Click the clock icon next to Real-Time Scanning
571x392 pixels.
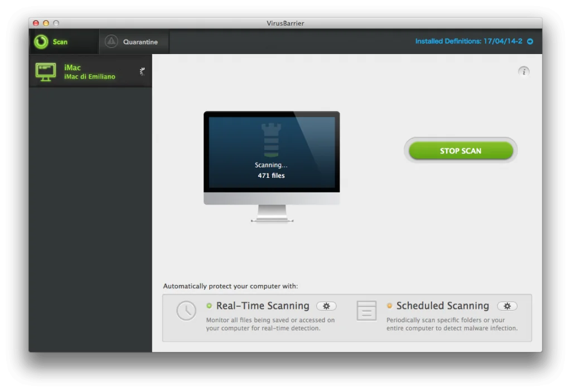[x=186, y=311]
